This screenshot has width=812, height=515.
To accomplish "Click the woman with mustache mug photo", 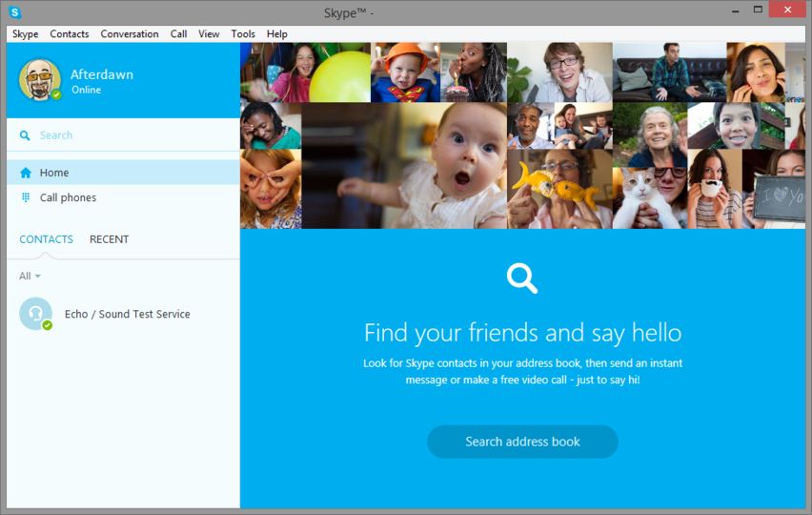I will coord(715,189).
